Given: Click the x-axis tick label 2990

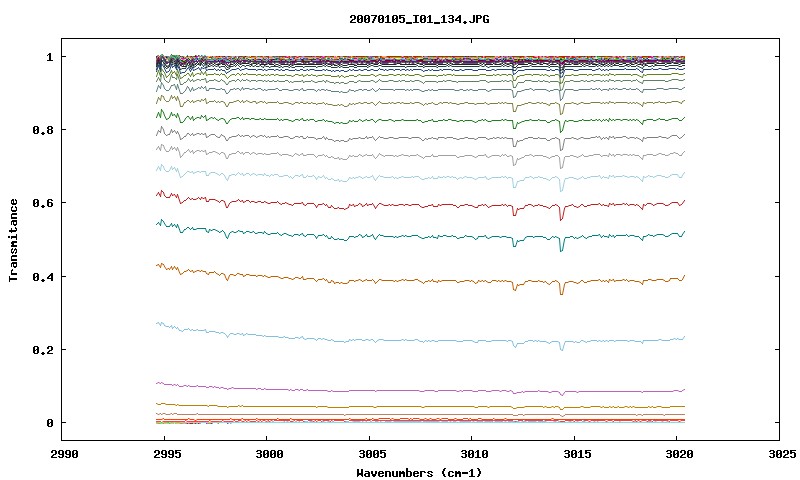Looking at the screenshot, I should click(64, 454).
